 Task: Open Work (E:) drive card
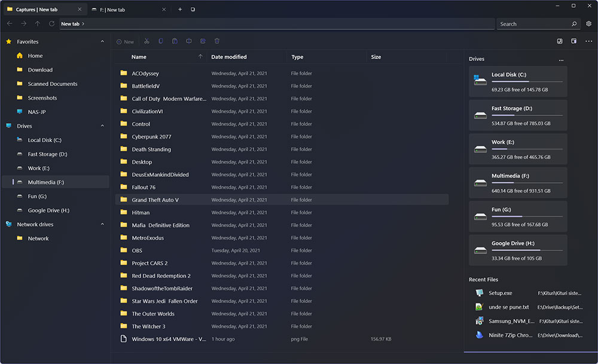[518, 149]
